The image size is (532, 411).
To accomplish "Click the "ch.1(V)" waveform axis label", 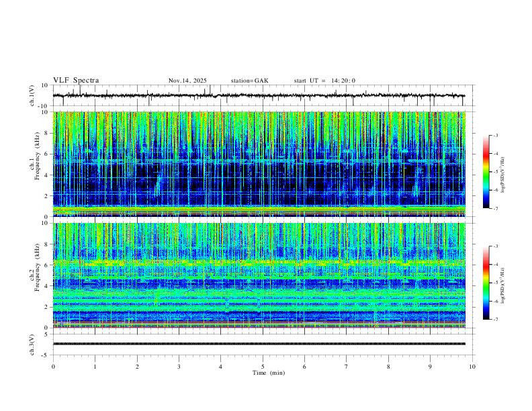I will coord(32,95).
